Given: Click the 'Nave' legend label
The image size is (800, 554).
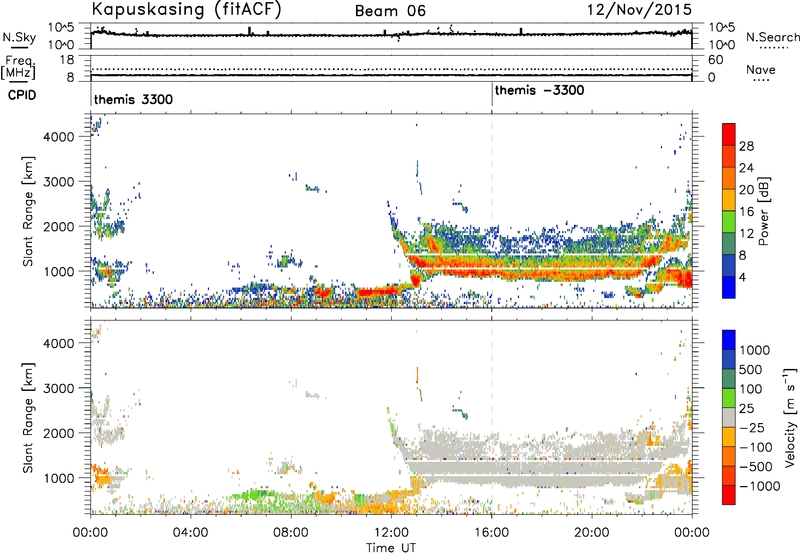Looking at the screenshot, I should 760,69.
